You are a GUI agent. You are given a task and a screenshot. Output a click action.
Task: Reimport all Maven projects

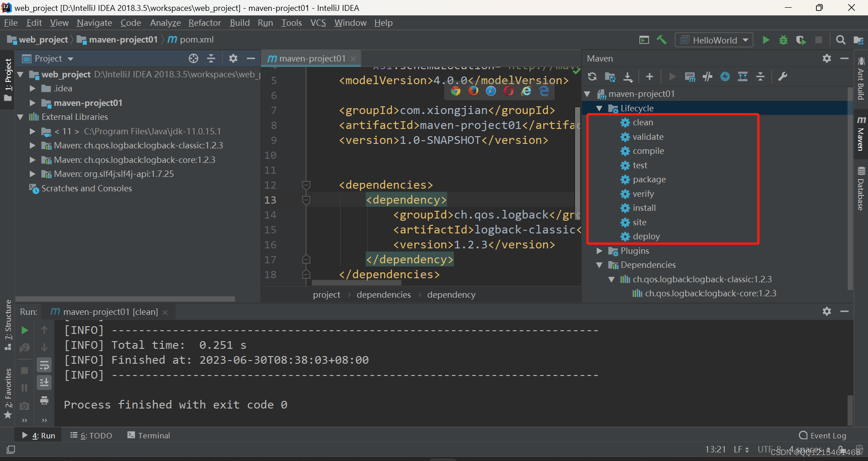[x=592, y=77]
